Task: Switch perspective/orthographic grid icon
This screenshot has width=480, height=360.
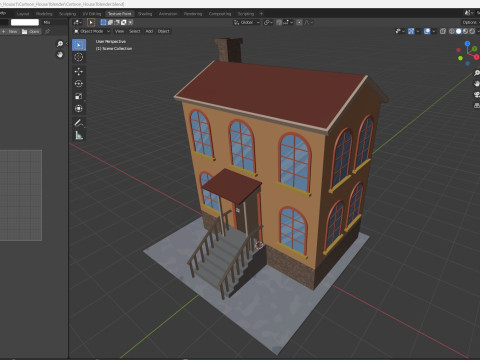Action: (477, 105)
